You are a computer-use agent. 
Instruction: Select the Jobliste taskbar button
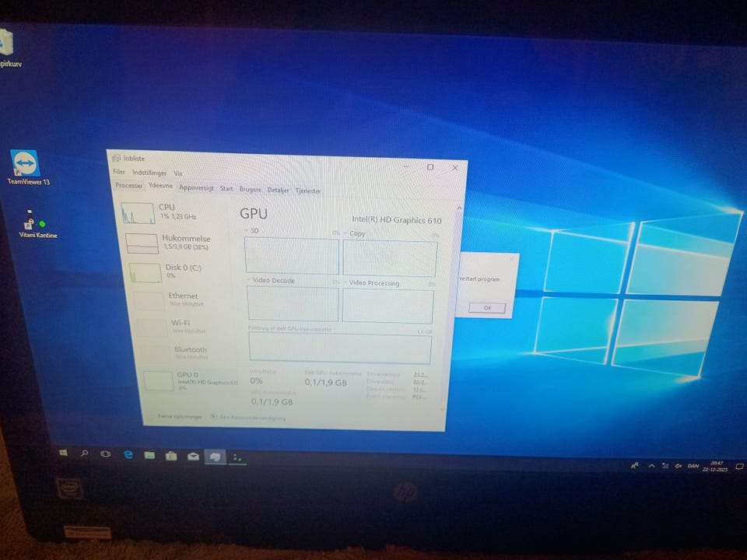tap(216, 457)
